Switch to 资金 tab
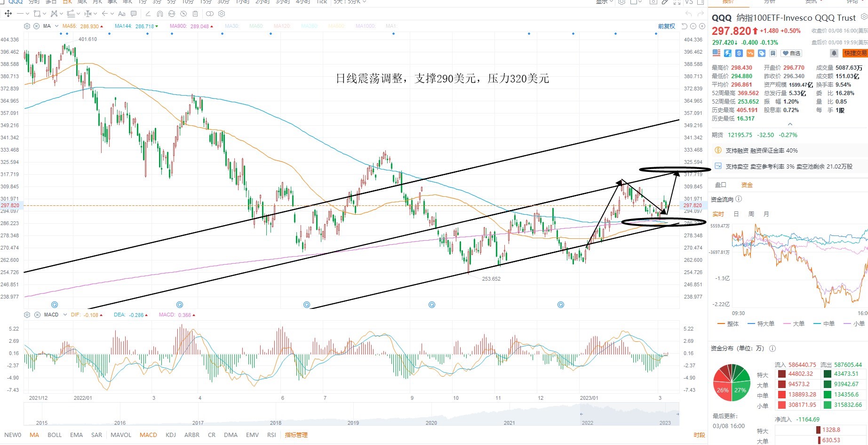Image resolution: width=868 pixels, height=445 pixels. coord(747,185)
